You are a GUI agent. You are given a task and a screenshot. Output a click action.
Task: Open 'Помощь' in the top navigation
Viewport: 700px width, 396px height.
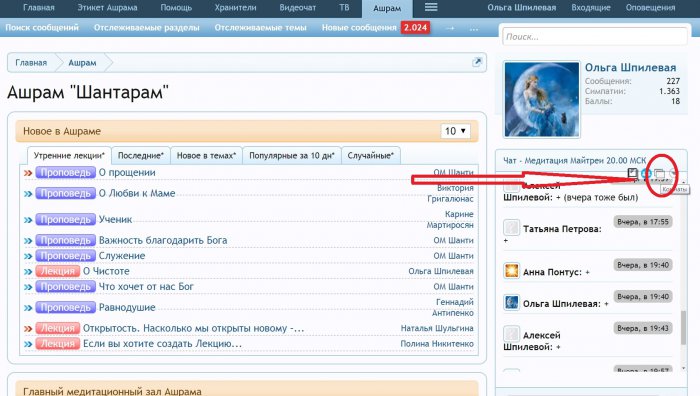[176, 8]
